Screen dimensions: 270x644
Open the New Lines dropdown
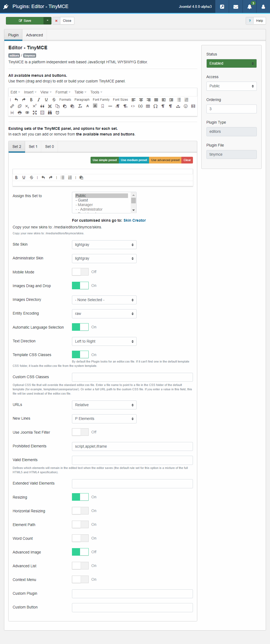pyautogui.click(x=104, y=419)
